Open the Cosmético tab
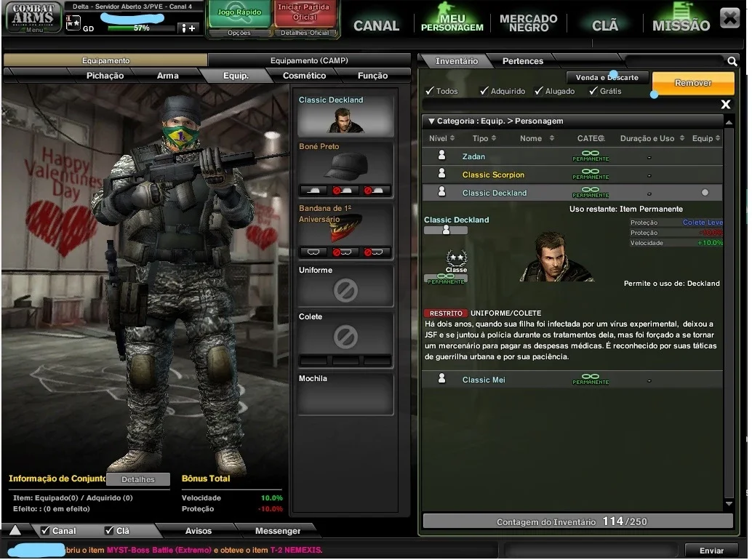This screenshot has width=752, height=560. tap(304, 76)
